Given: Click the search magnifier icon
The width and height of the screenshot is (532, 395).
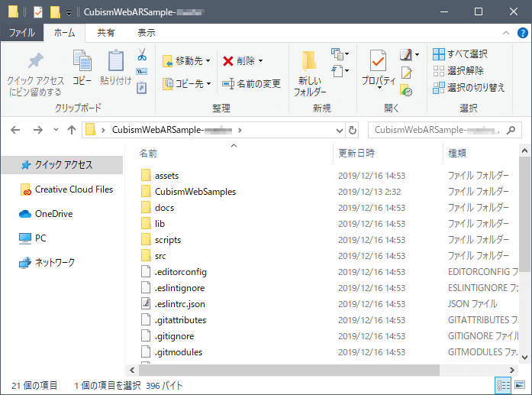Looking at the screenshot, I should pyautogui.click(x=511, y=130).
